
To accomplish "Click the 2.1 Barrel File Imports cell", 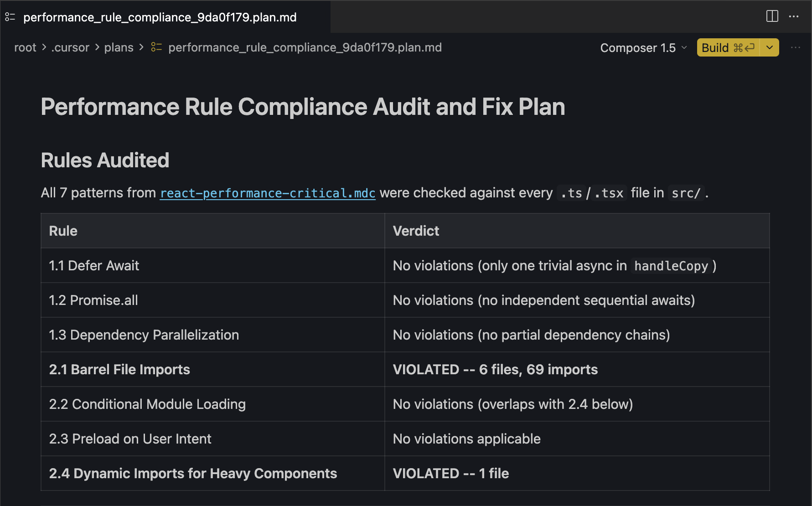I will (212, 369).
